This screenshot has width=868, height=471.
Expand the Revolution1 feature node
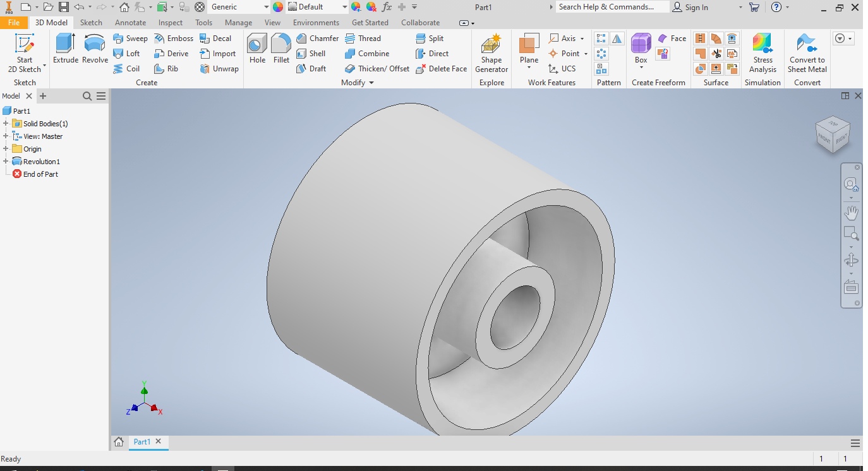pyautogui.click(x=6, y=162)
